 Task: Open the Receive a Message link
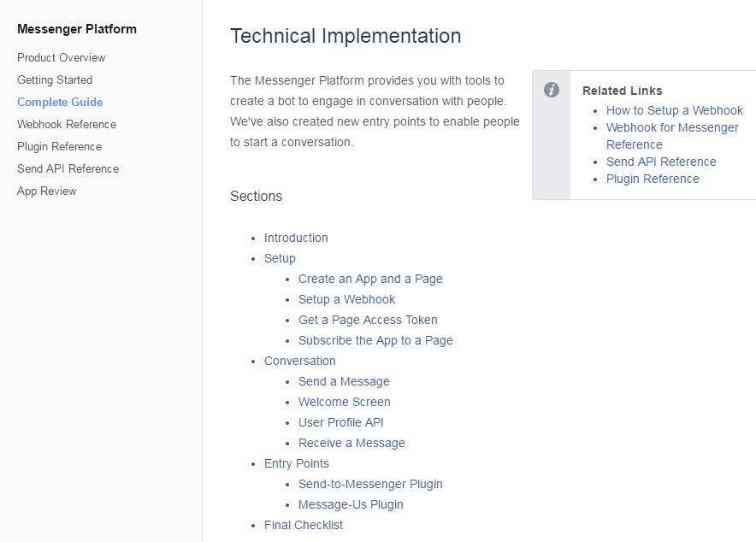click(351, 443)
